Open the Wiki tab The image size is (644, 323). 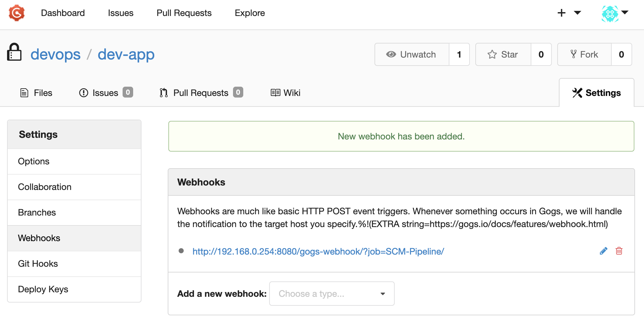pyautogui.click(x=286, y=93)
